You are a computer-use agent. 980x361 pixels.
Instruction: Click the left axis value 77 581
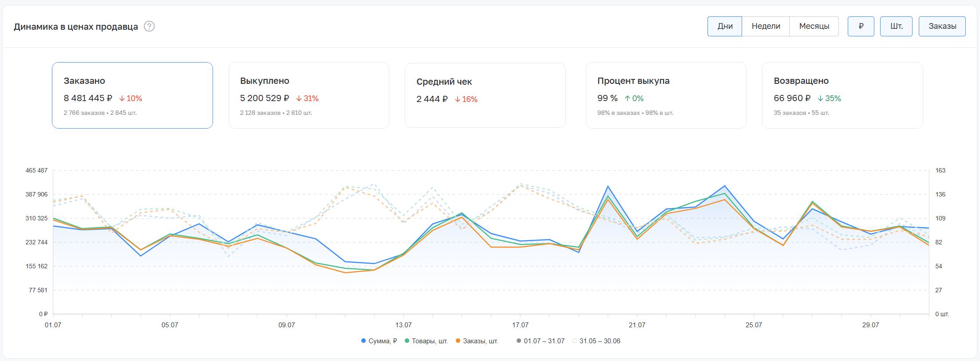(x=38, y=290)
